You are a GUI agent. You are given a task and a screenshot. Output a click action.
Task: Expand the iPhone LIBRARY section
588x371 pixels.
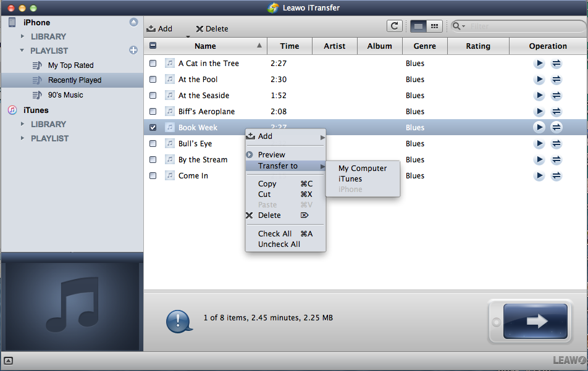click(x=23, y=36)
